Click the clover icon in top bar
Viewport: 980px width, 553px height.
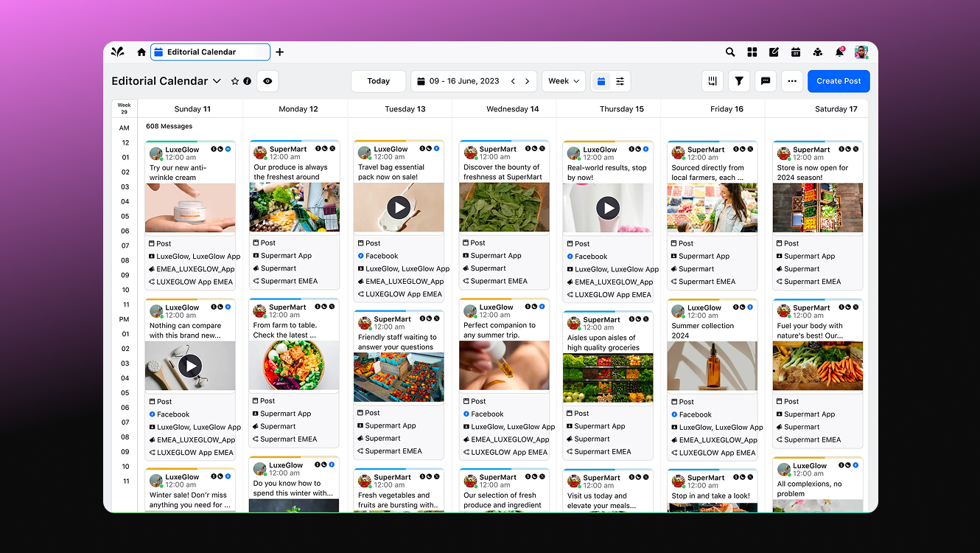(817, 52)
